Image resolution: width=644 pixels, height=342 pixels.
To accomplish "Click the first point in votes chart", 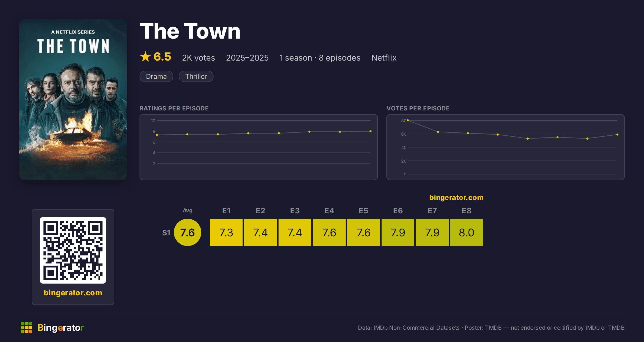I will [x=408, y=121].
